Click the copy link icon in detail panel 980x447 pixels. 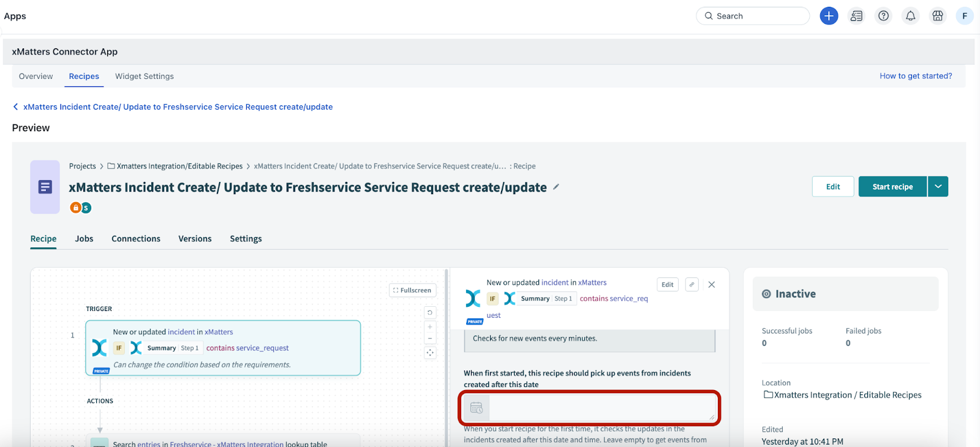(x=692, y=285)
